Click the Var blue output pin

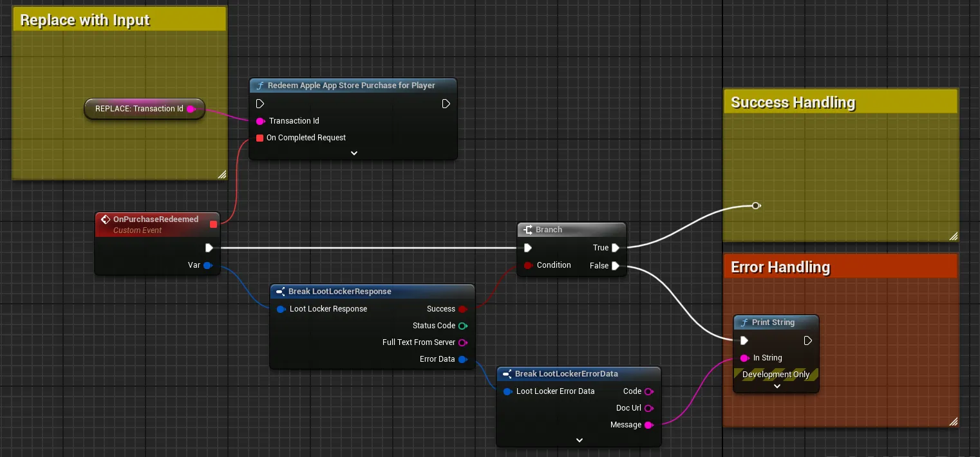pyautogui.click(x=207, y=265)
